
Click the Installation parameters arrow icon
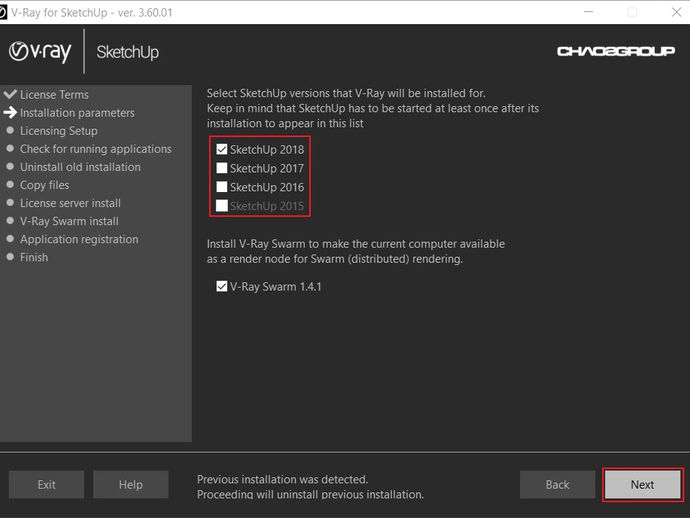10,113
